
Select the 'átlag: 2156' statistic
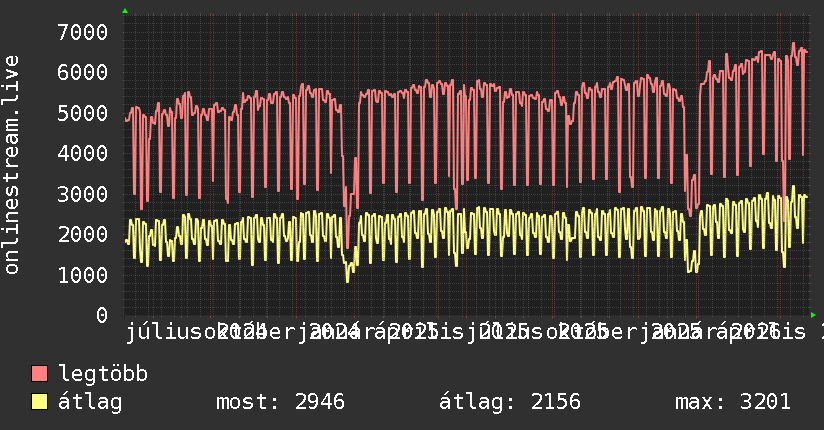510,402
